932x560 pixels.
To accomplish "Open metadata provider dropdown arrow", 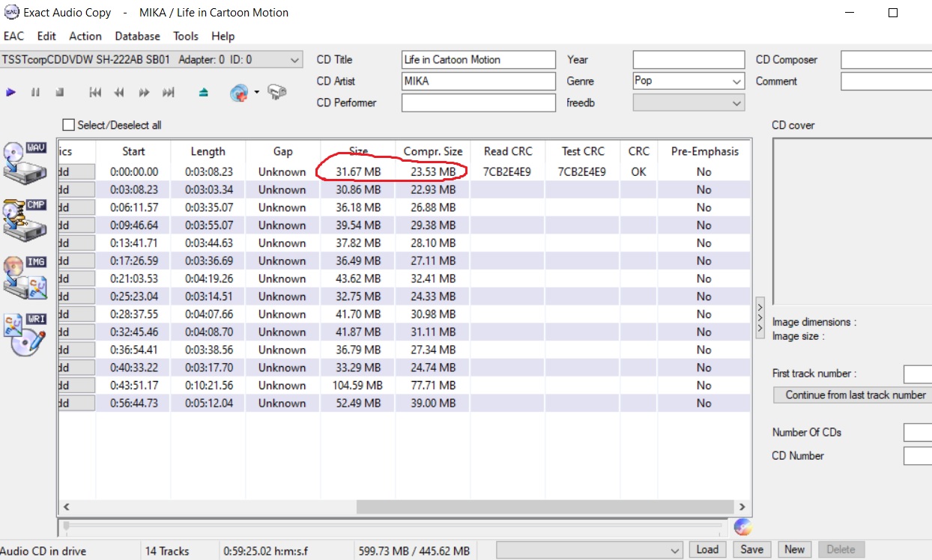I will (256, 92).
